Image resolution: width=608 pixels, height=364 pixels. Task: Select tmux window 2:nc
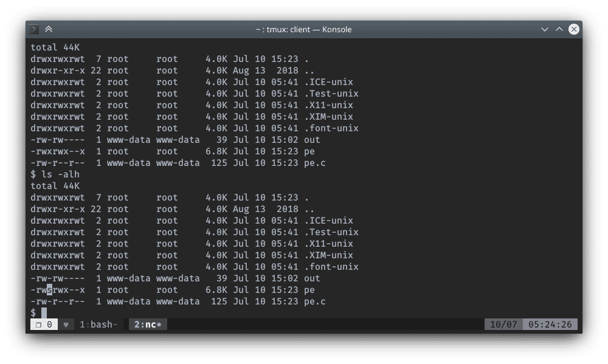click(x=146, y=325)
